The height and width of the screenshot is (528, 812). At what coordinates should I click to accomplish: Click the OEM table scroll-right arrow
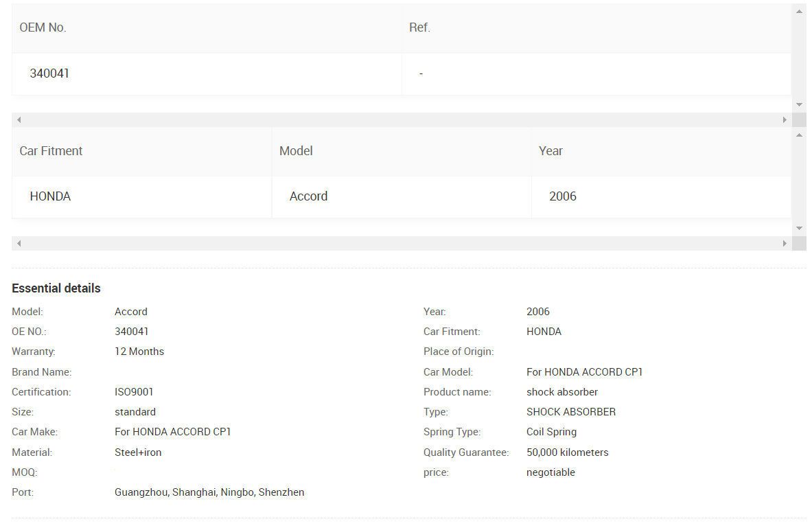point(785,119)
